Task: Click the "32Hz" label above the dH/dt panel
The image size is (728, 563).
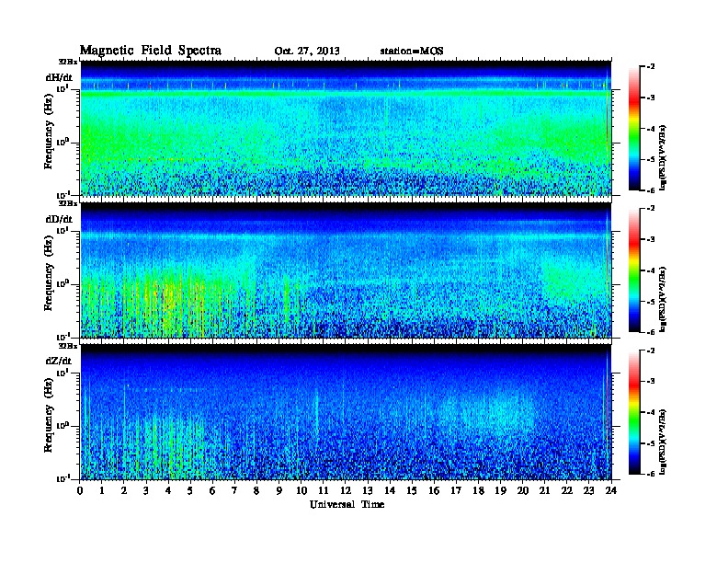Action: pyautogui.click(x=68, y=62)
